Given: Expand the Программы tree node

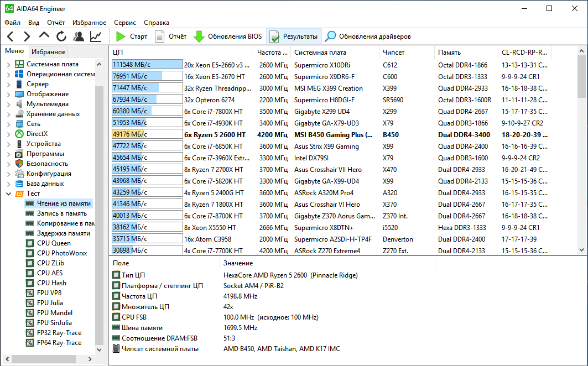Looking at the screenshot, I should pyautogui.click(x=9, y=153).
